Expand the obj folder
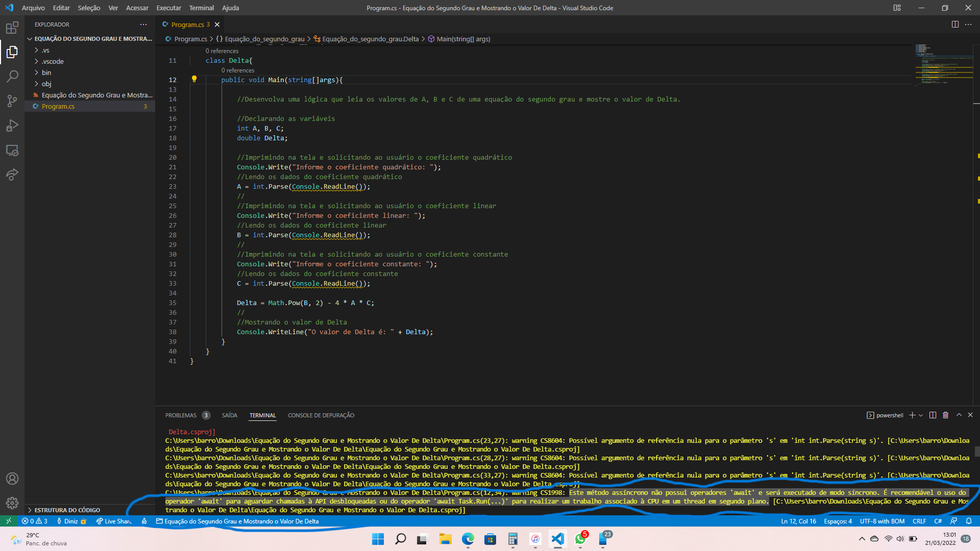The height and width of the screenshot is (551, 980). [x=90, y=84]
